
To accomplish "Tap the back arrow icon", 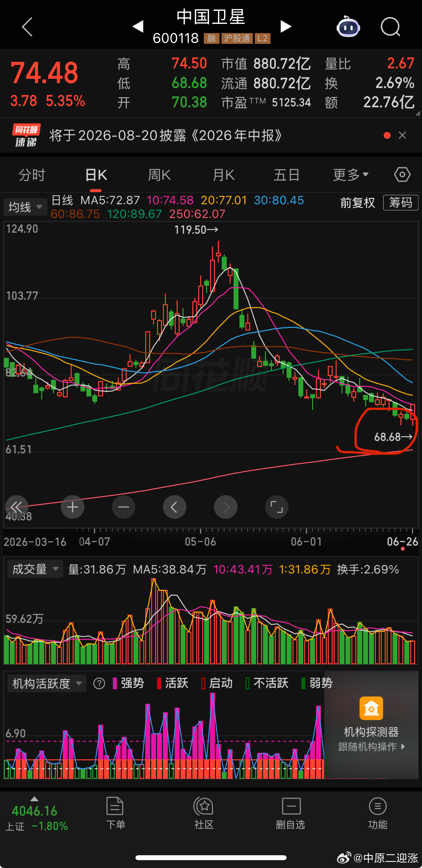I will tap(27, 27).
